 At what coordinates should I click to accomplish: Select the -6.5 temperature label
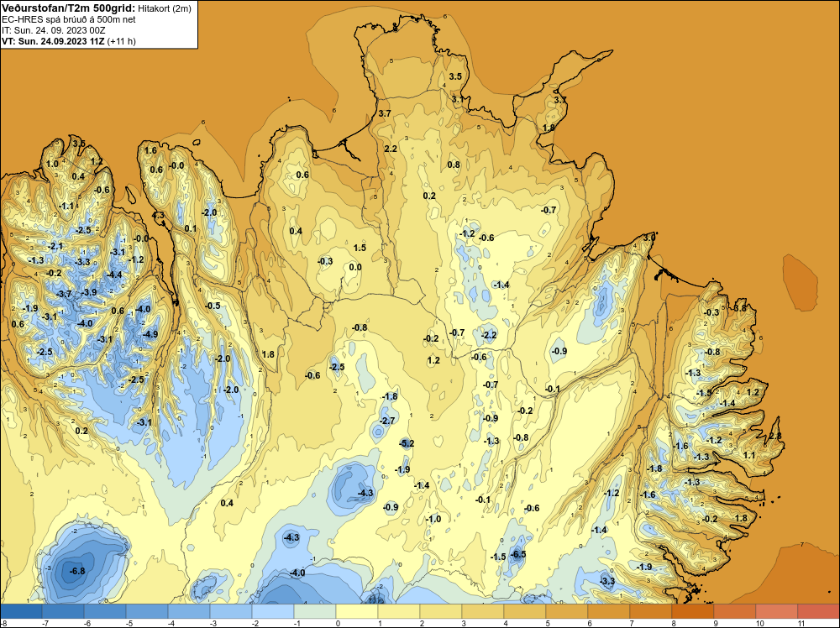[x=518, y=554]
